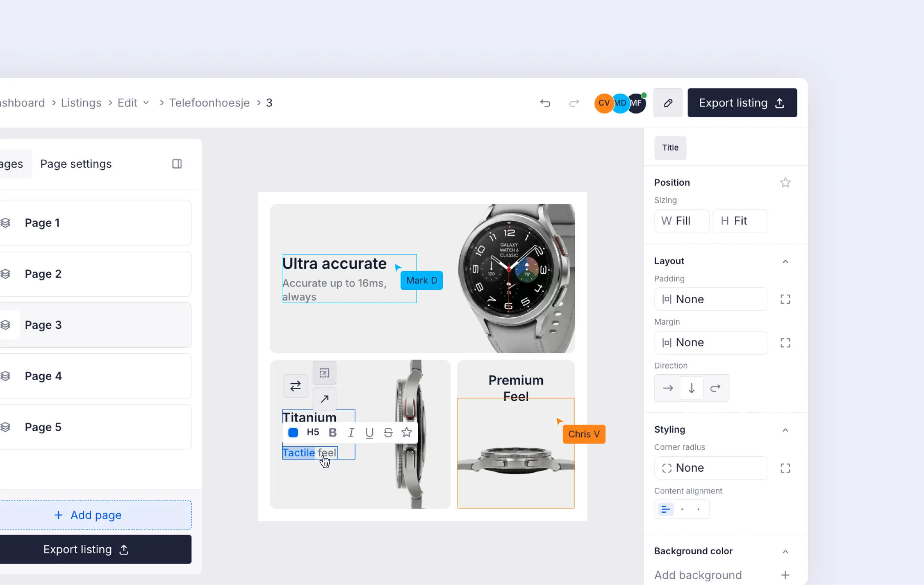
Task: Select Page 1 in the list
Action: point(95,223)
